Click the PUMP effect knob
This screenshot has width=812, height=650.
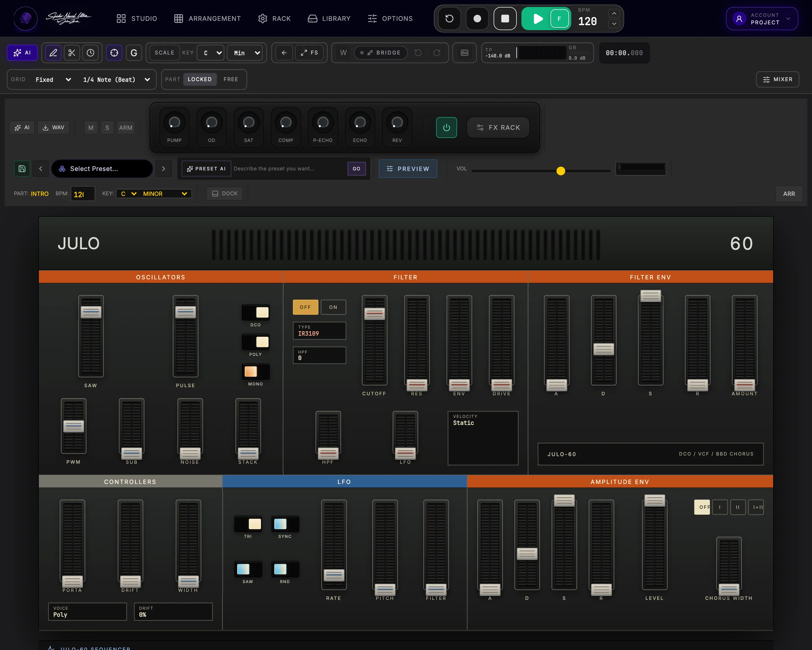174,122
